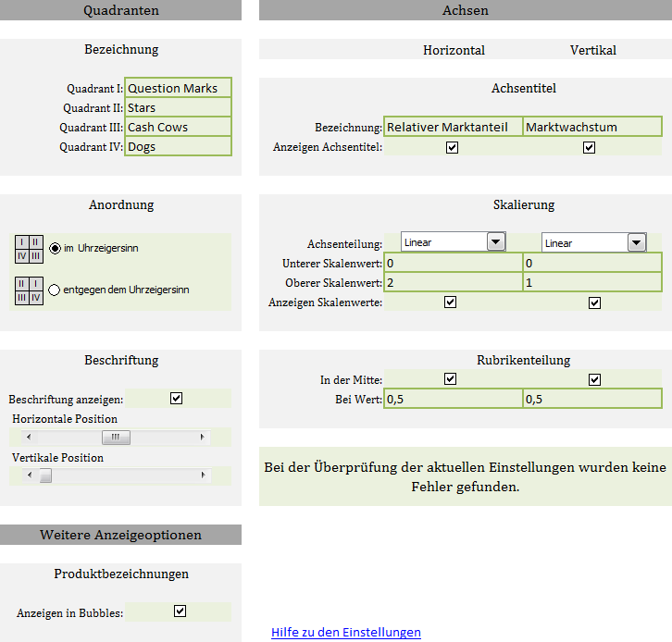Toggle 'Beschriftung anzeigen' checkbox
This screenshot has width=672, height=642.
[x=177, y=399]
